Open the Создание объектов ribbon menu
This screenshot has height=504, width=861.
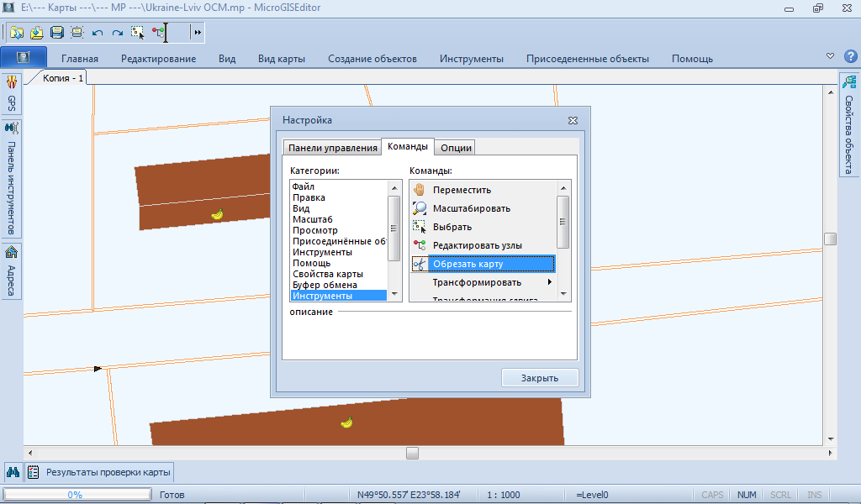(x=372, y=59)
